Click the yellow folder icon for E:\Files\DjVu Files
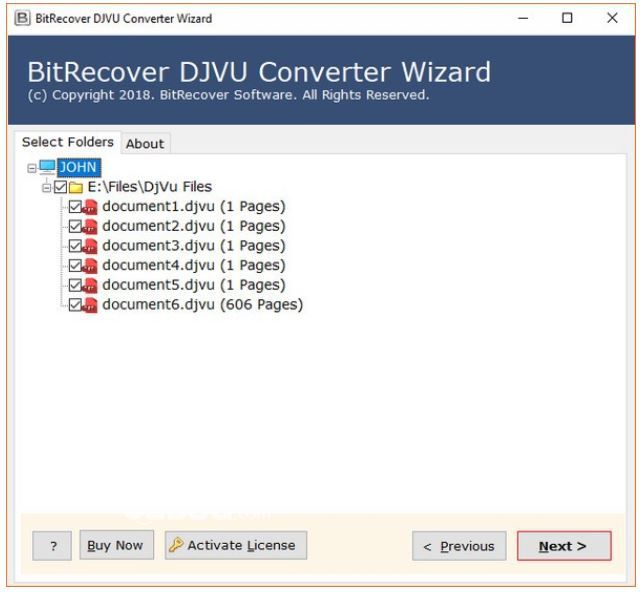This screenshot has height=592, width=644. (x=76, y=187)
